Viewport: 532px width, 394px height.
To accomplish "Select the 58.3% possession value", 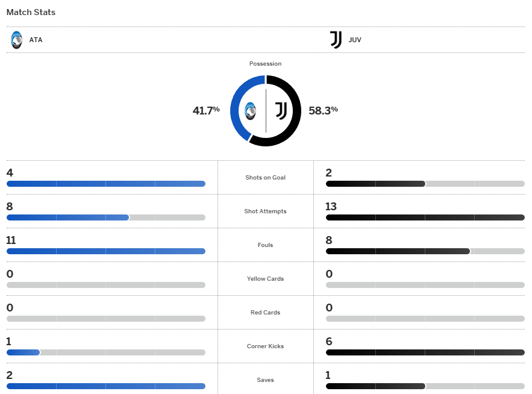I will point(323,110).
